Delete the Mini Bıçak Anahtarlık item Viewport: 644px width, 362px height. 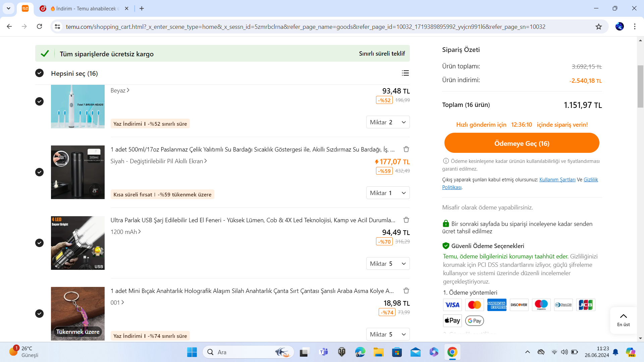coord(406,291)
